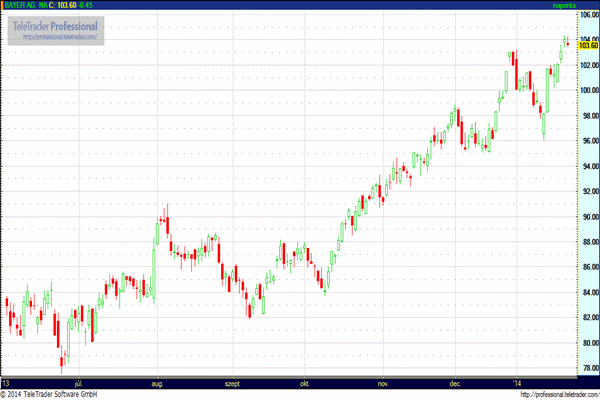The image size is (600, 400).
Task: Select the nov. month marker on time axis
Action: [x=383, y=384]
